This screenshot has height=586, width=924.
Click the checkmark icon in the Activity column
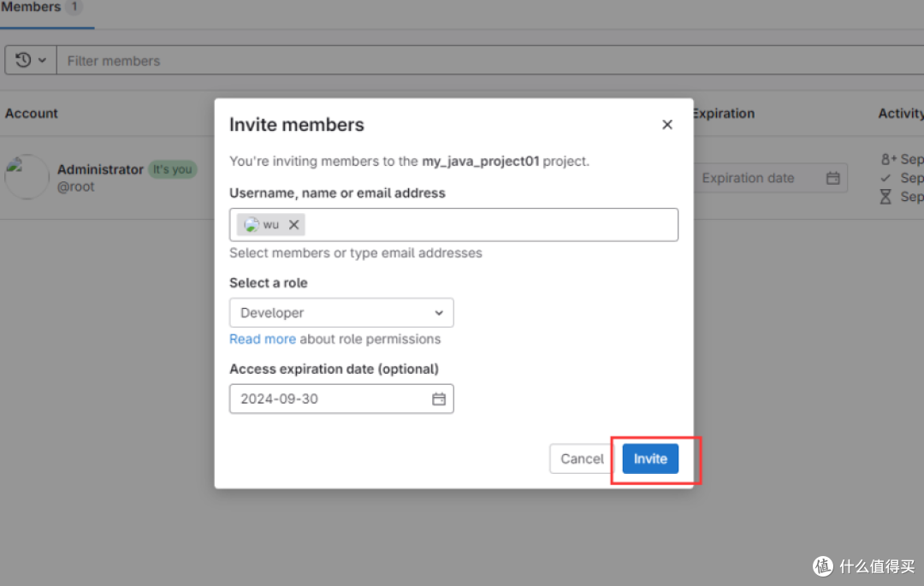(885, 178)
